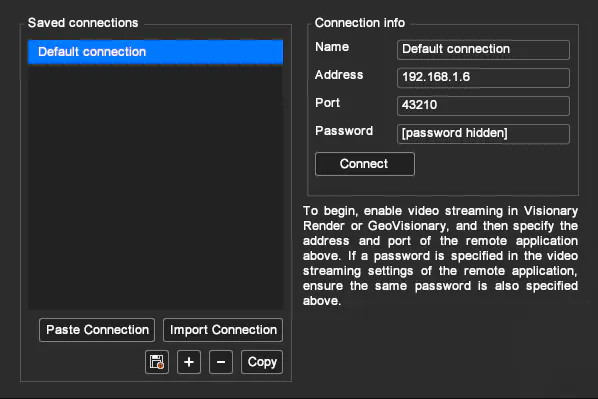Click the Connection info group title
The height and width of the screenshot is (399, 598).
pos(360,23)
